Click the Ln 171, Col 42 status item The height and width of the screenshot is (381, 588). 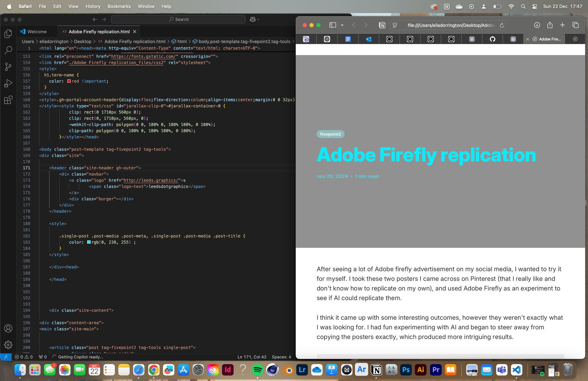(252, 357)
